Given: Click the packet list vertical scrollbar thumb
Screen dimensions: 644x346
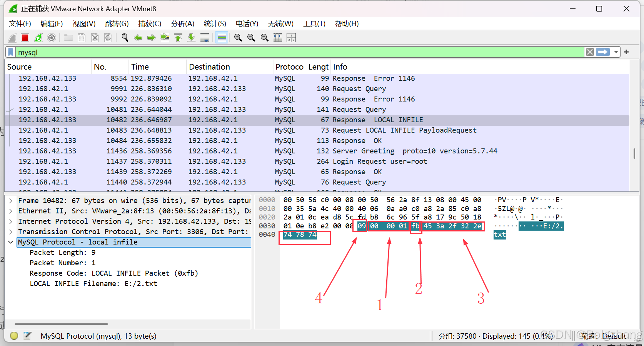Looking at the screenshot, I should (634, 153).
